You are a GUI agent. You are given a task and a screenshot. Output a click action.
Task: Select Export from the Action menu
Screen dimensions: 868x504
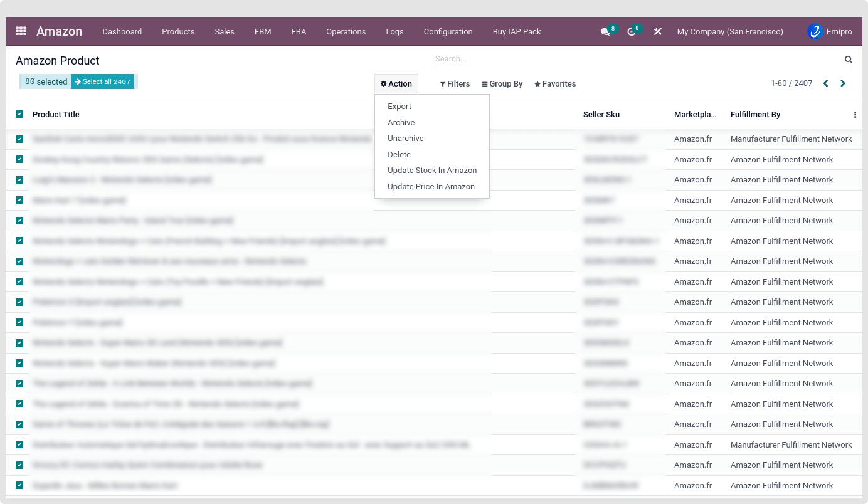[x=400, y=107]
